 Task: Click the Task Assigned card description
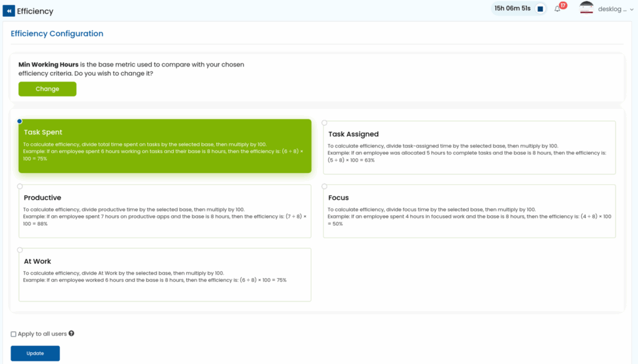(467, 152)
